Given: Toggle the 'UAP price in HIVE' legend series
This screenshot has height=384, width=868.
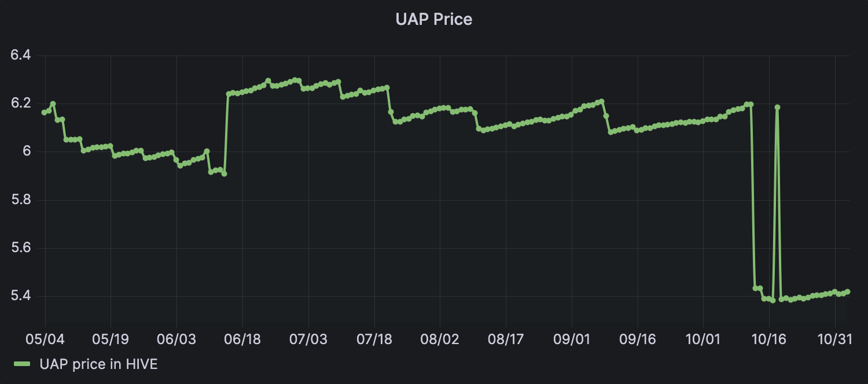Looking at the screenshot, I should coord(98,364).
